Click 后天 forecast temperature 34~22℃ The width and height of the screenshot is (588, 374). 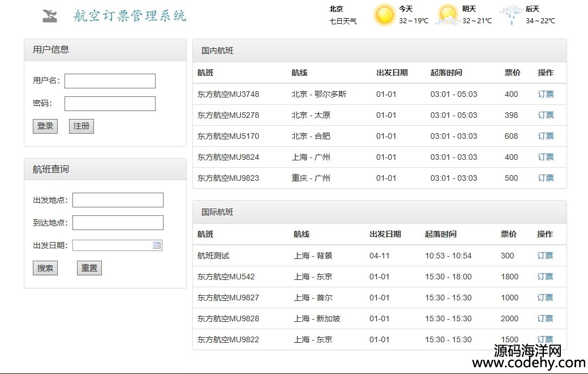pos(540,21)
